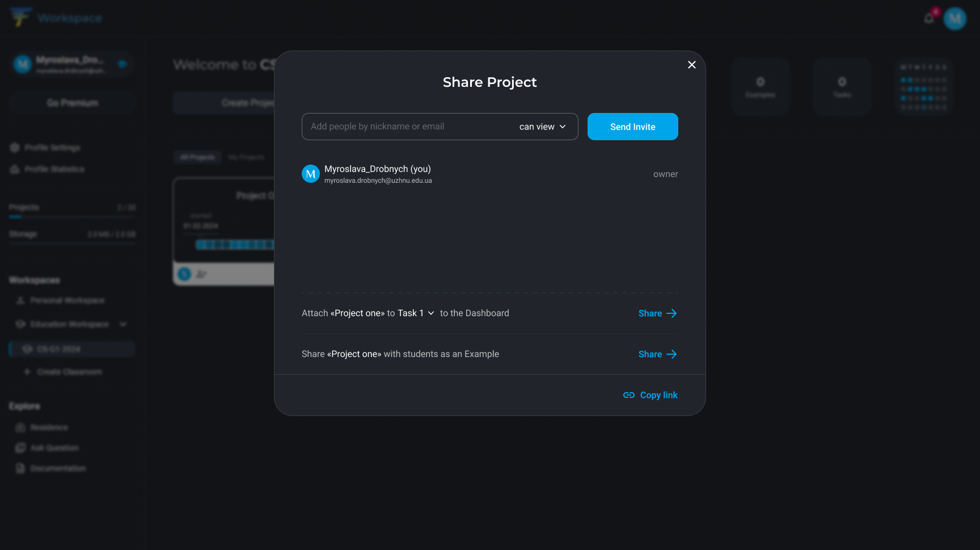Expand the Task 1 selector chevron
Viewport: 980px width, 550px height.
coord(431,313)
